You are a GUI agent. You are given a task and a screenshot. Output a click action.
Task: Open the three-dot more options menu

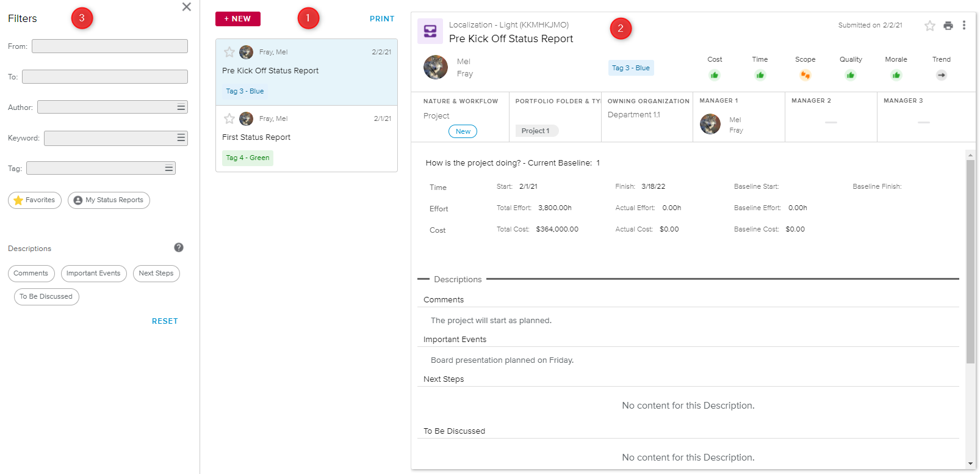(964, 25)
